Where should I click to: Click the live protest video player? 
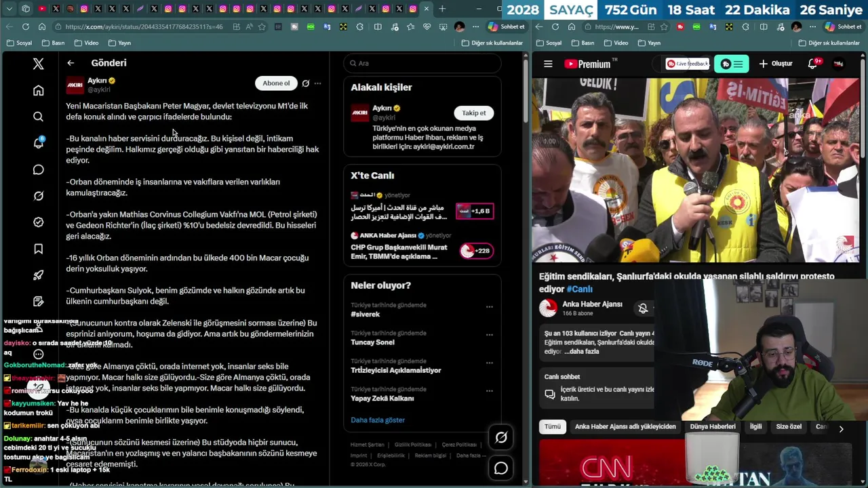[695, 170]
